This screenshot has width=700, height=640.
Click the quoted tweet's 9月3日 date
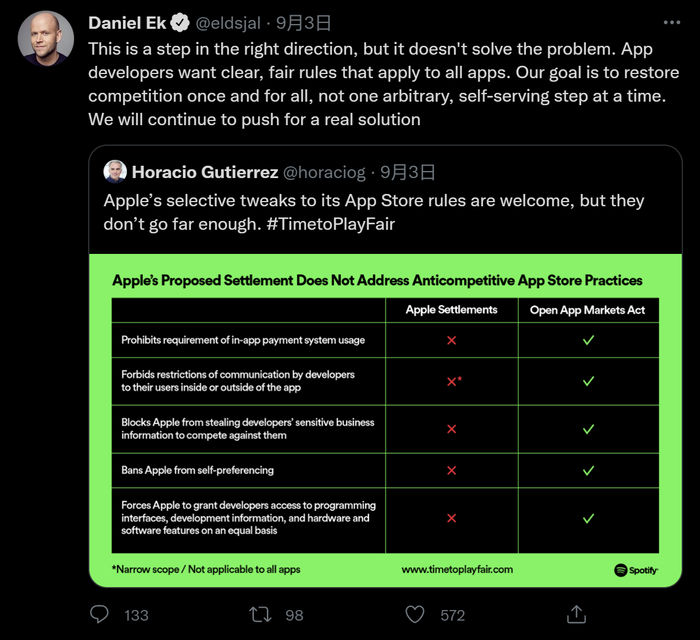pos(407,172)
